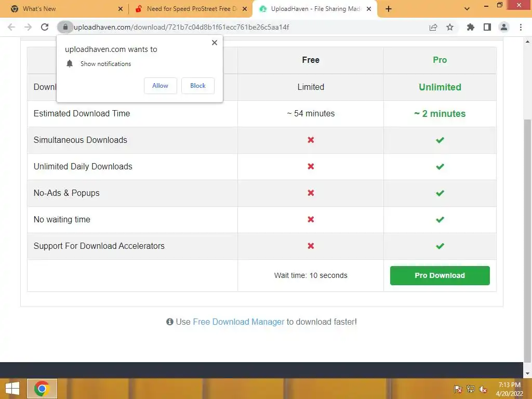Click the info icon beside Use Free Download Manager
Viewport: 532px width, 399px height.
[170, 322]
